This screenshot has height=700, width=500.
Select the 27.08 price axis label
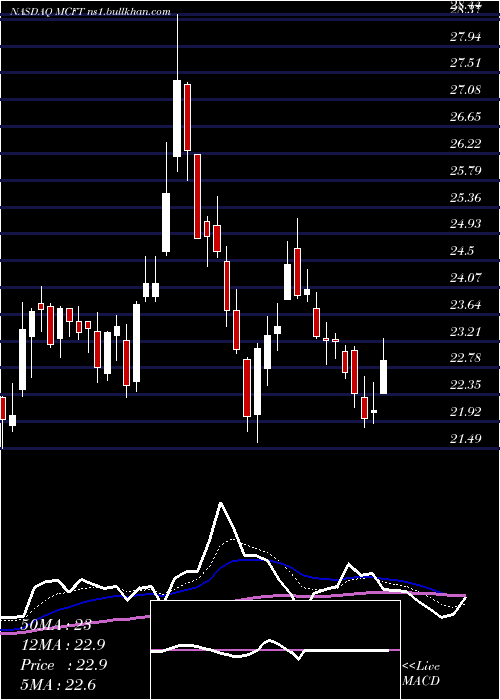[466, 90]
